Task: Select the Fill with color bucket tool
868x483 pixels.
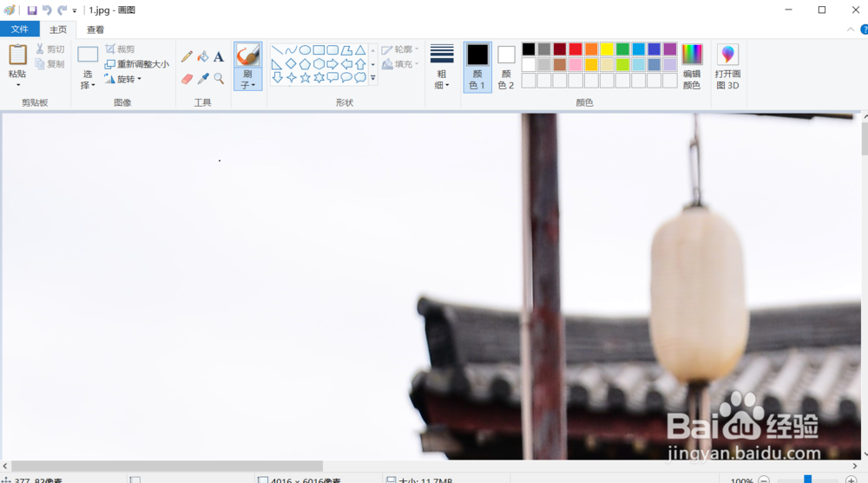Action: pyautogui.click(x=203, y=56)
